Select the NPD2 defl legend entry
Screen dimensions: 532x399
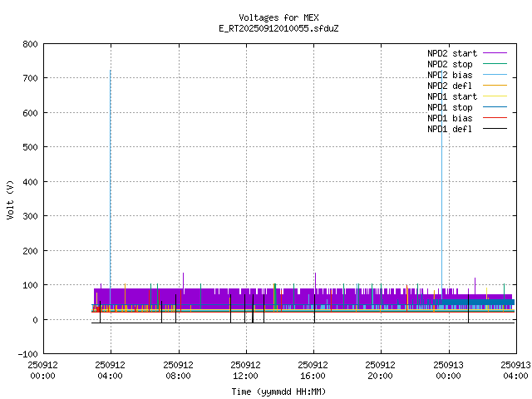(x=450, y=86)
